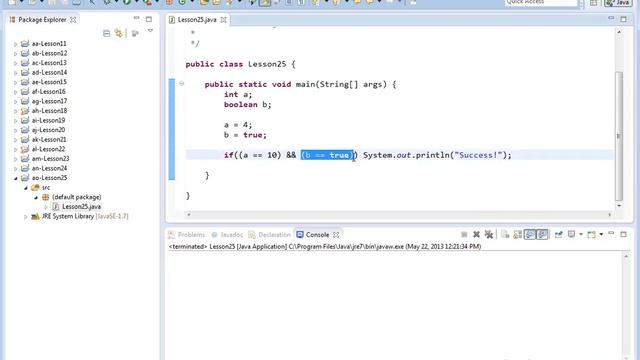The height and width of the screenshot is (360, 640).
Task: Open the Open Console dropdown arrow
Action: coord(602,234)
